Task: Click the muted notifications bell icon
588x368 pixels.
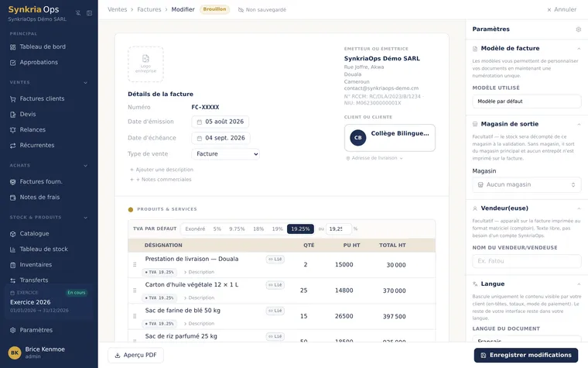Action: pos(78,12)
